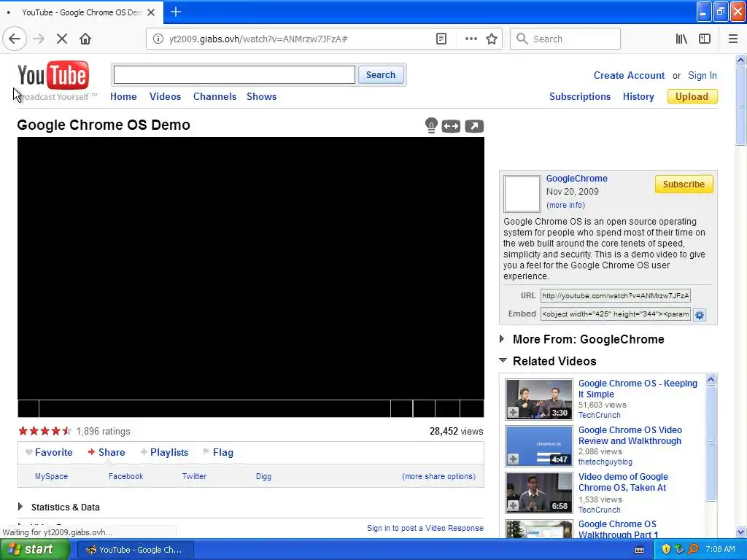Add Taken At video to queue

[x=513, y=506]
